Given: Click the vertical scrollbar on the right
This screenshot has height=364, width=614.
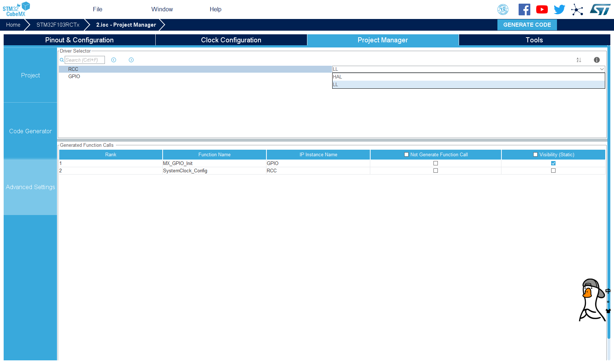Looking at the screenshot, I should [609, 193].
